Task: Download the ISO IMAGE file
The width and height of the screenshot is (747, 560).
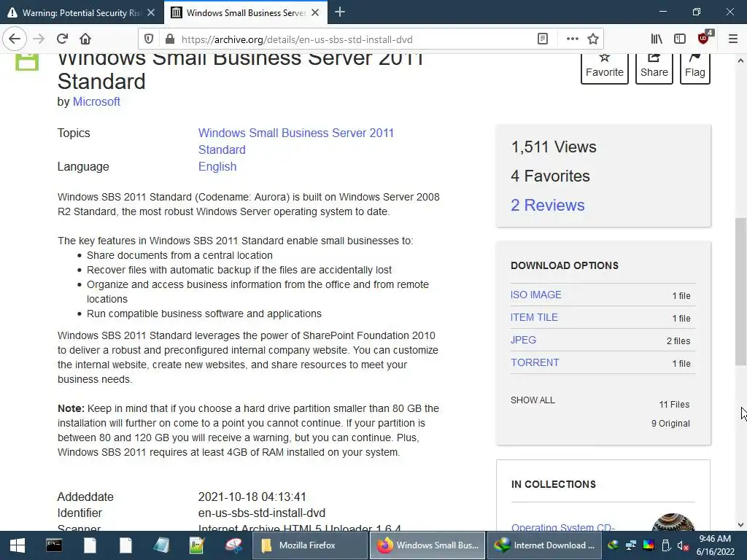Action: [536, 295]
